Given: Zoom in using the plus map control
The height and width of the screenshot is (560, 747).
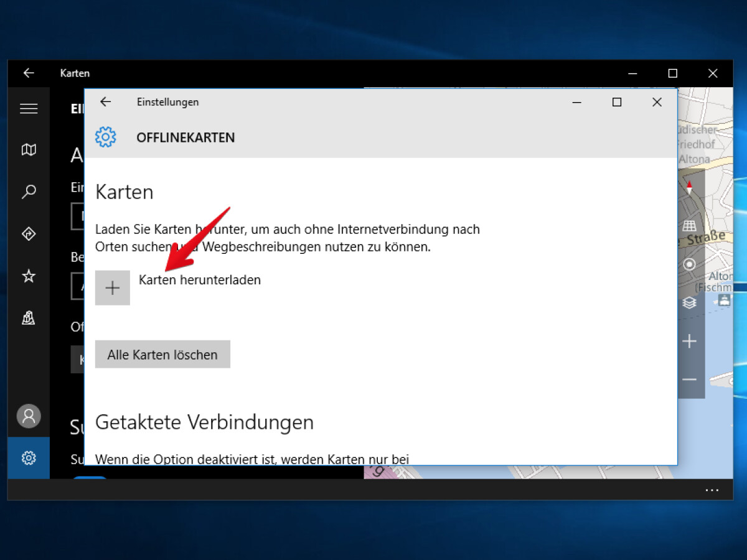Looking at the screenshot, I should (x=690, y=341).
